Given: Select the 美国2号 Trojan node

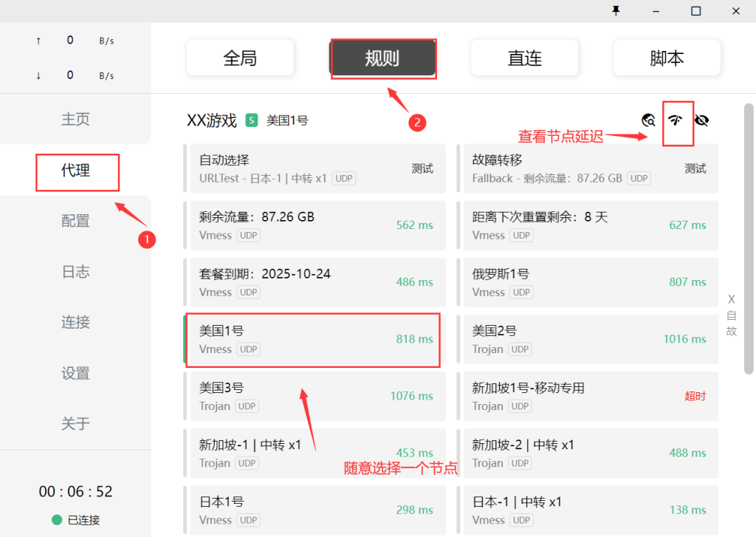Looking at the screenshot, I should tap(587, 339).
